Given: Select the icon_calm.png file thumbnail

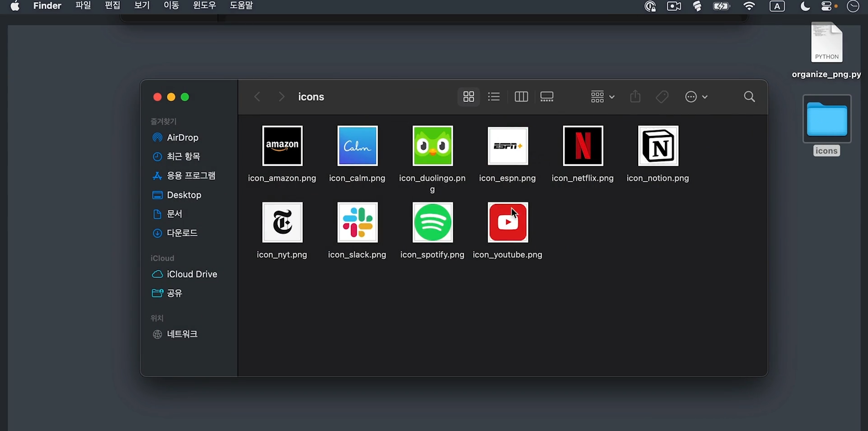Looking at the screenshot, I should 357,146.
